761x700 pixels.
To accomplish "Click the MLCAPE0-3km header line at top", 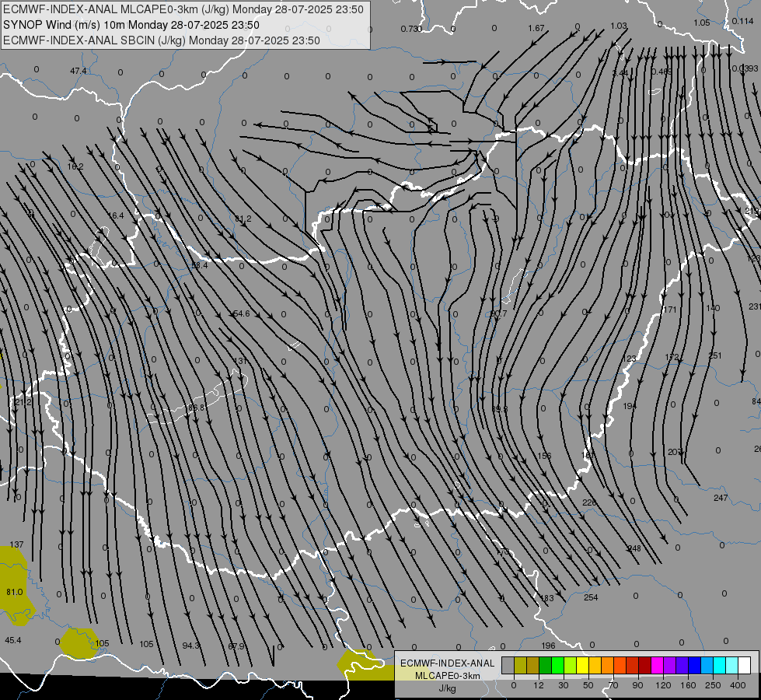I will pos(183,9).
